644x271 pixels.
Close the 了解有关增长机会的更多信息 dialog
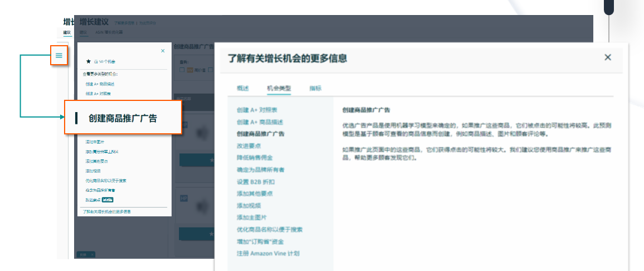click(608, 57)
